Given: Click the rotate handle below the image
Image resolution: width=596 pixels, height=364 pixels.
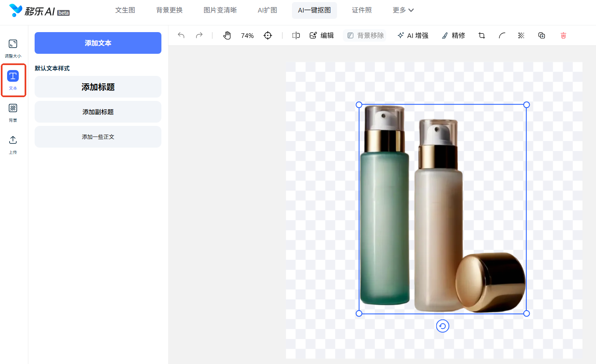Looking at the screenshot, I should pyautogui.click(x=443, y=326).
